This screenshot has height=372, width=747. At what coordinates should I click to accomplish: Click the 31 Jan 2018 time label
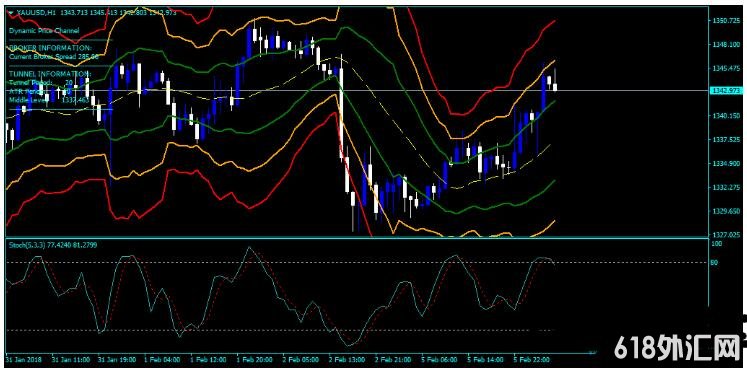22,359
